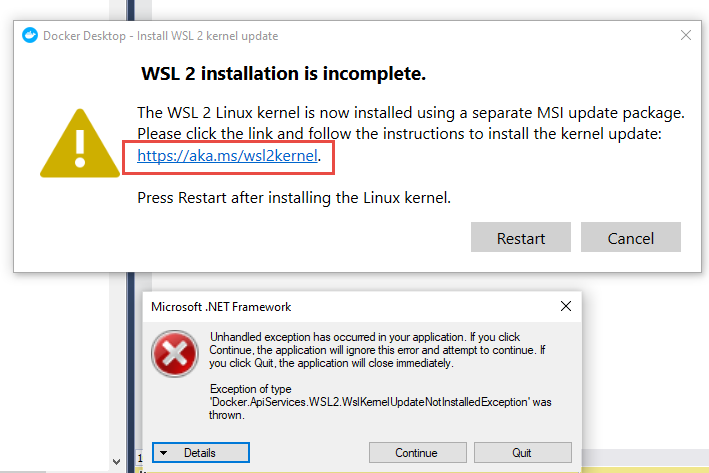Close the Docker Desktop WSL 2 dialog
The height and width of the screenshot is (473, 709).
pos(685,35)
